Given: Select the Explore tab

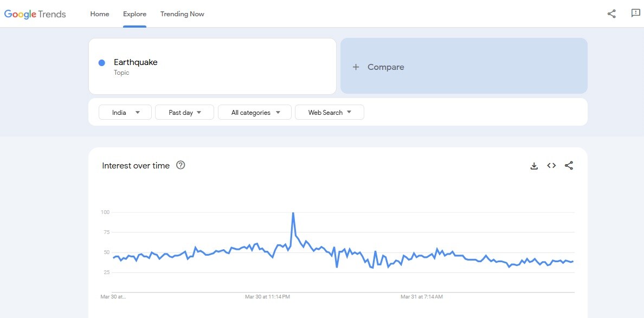Looking at the screenshot, I should coord(134,14).
